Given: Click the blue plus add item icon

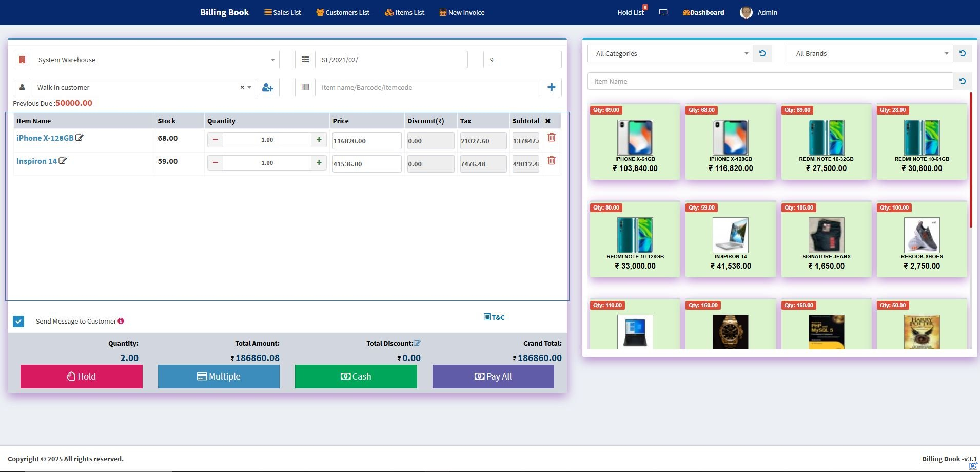Looking at the screenshot, I should (551, 87).
